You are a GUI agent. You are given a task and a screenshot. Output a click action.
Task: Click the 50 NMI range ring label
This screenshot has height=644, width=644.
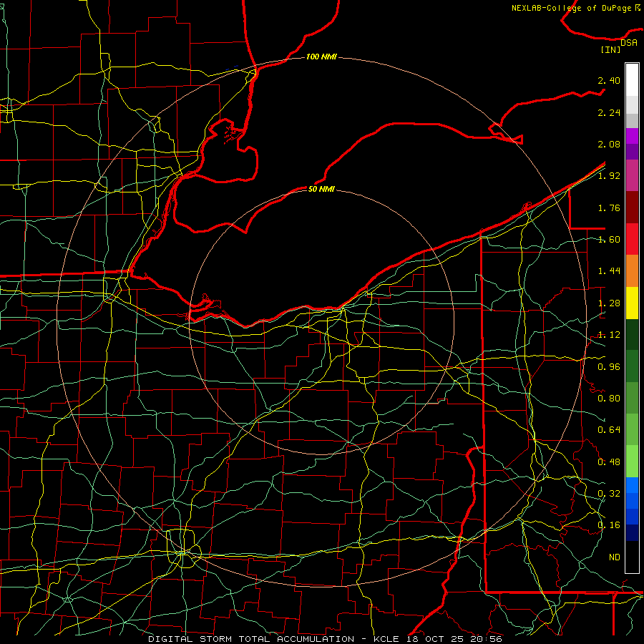click(x=321, y=189)
